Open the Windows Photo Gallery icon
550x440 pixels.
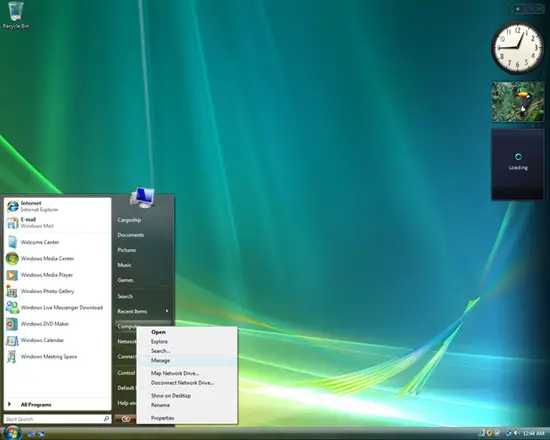click(12, 291)
